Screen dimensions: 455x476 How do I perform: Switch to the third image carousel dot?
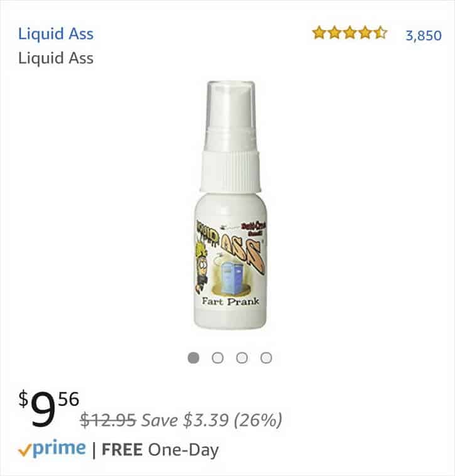point(242,357)
